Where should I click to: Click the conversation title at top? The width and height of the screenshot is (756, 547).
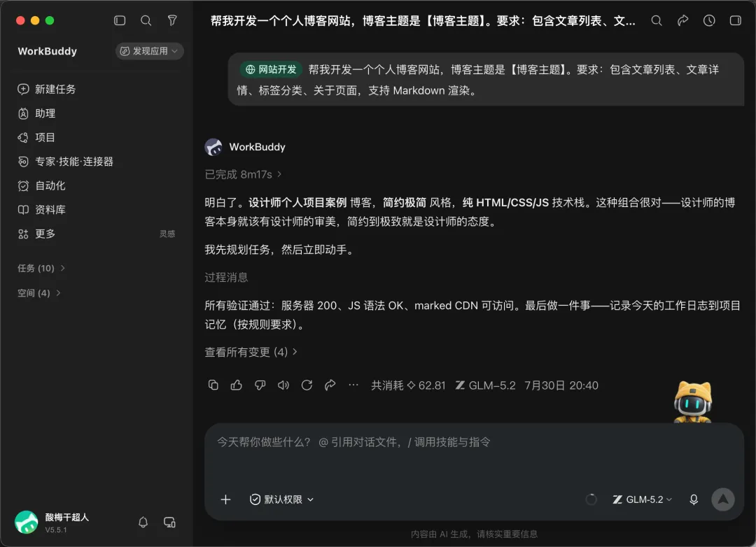423,21
